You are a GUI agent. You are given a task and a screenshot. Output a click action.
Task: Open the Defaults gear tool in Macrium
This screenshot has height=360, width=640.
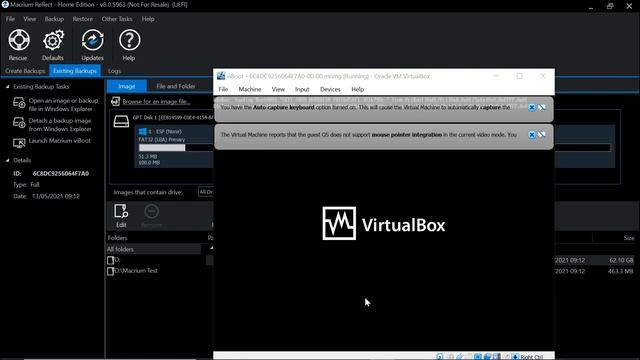(53, 44)
